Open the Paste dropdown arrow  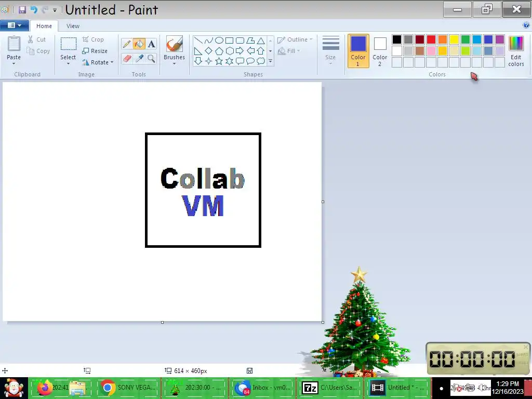click(14, 64)
